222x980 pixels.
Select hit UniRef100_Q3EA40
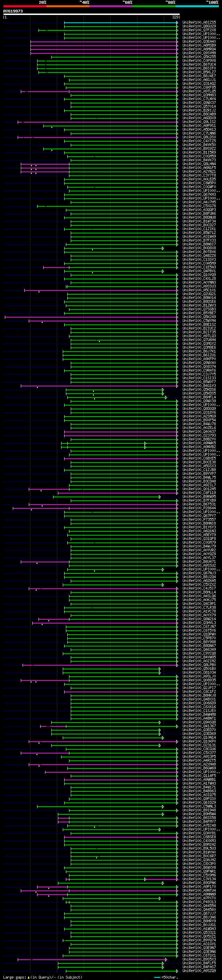199,42
